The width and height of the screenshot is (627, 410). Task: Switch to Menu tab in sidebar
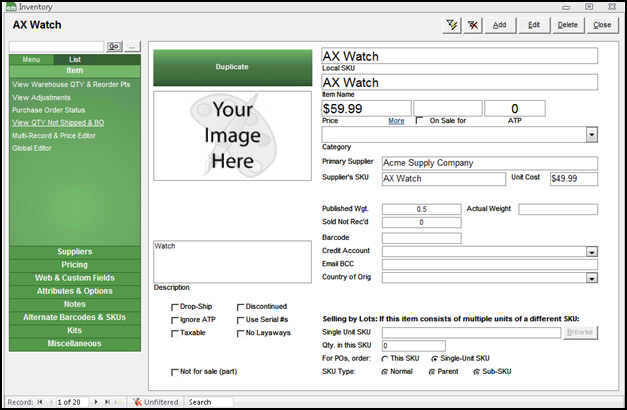(x=31, y=60)
